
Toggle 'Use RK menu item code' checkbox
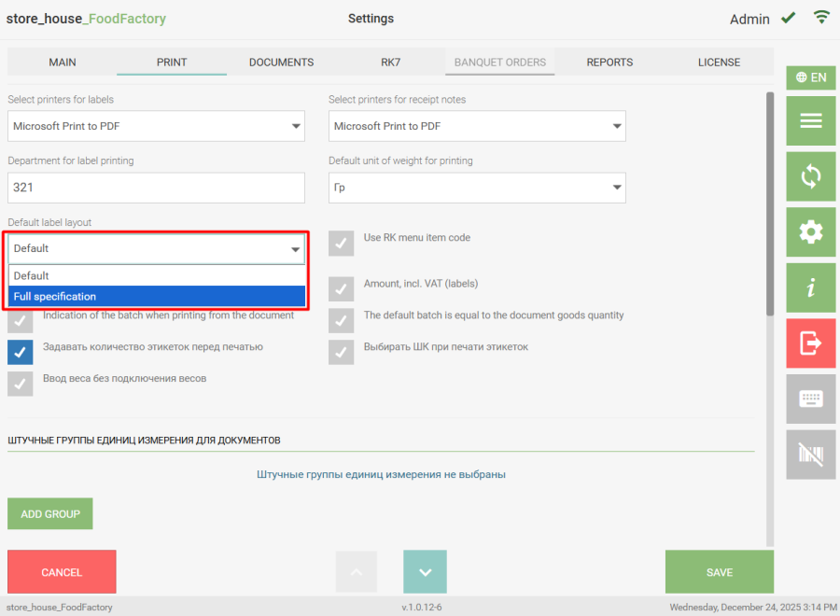(341, 243)
